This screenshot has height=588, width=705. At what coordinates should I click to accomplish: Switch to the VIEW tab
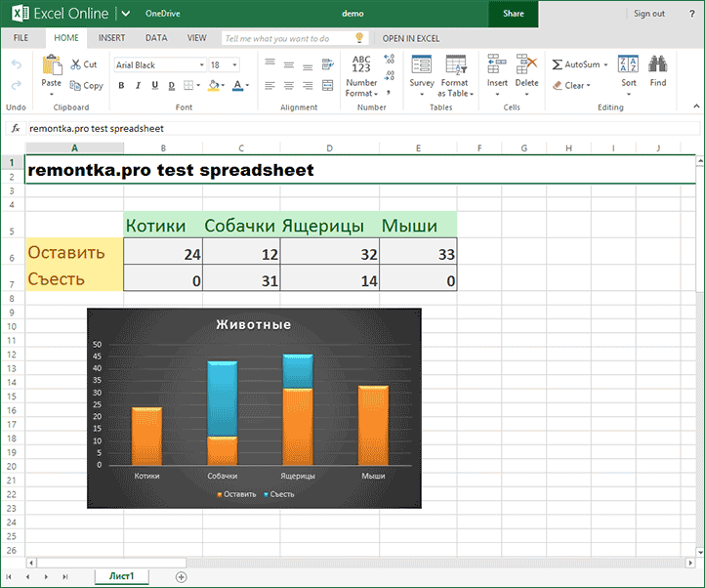pos(197,38)
